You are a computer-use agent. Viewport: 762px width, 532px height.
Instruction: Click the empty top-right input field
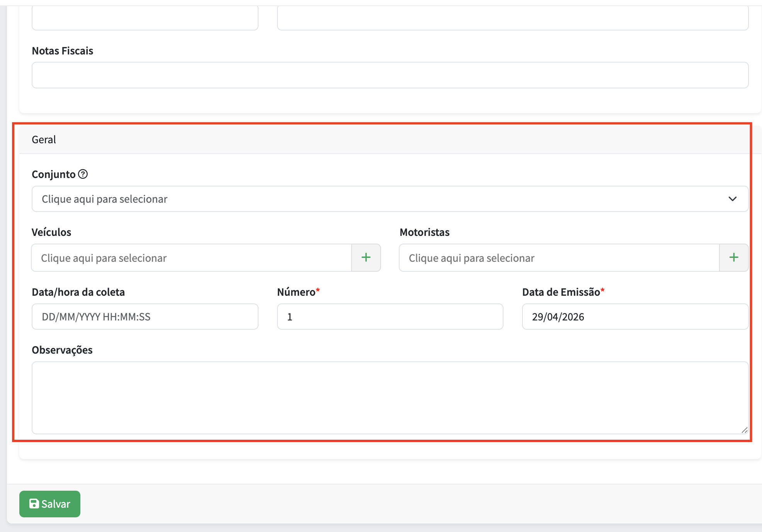click(513, 18)
